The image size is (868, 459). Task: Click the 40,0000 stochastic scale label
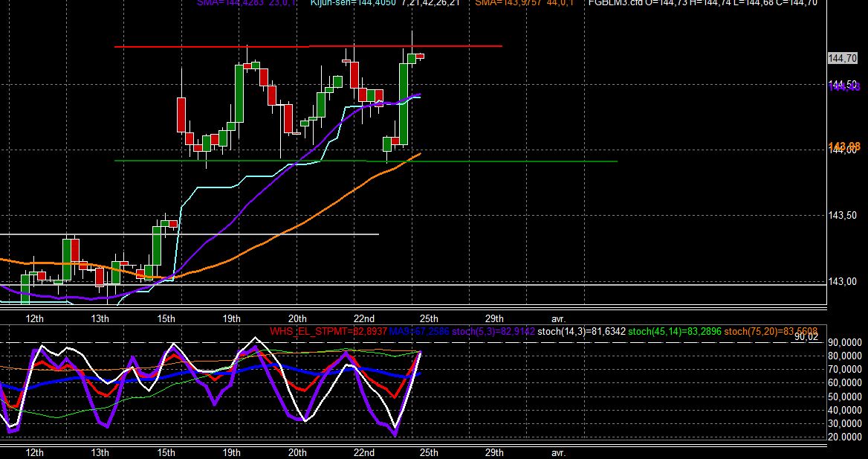[844, 410]
